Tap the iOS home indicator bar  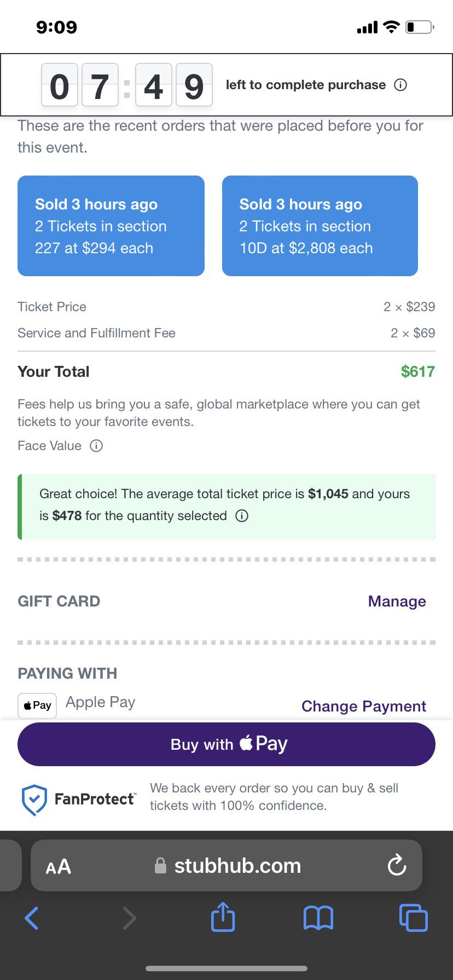point(226,969)
